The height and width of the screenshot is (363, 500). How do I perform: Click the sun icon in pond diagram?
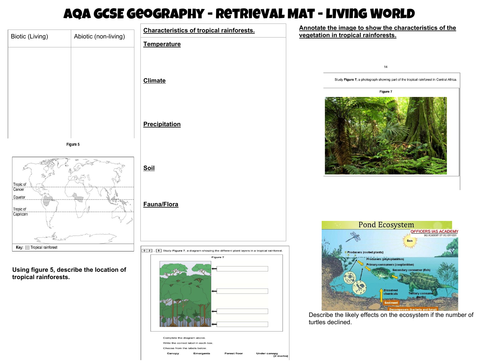tap(409, 241)
